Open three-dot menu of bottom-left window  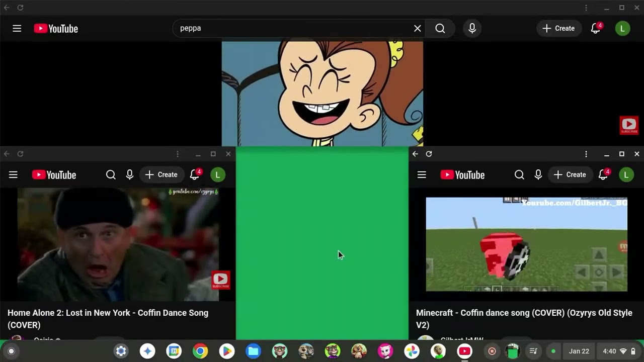[x=178, y=154]
